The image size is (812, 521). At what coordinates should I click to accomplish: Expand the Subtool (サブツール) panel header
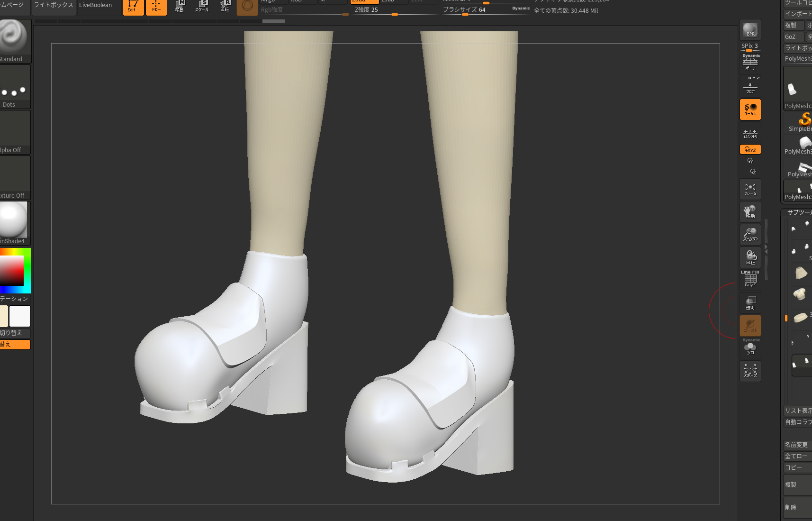tap(799, 212)
